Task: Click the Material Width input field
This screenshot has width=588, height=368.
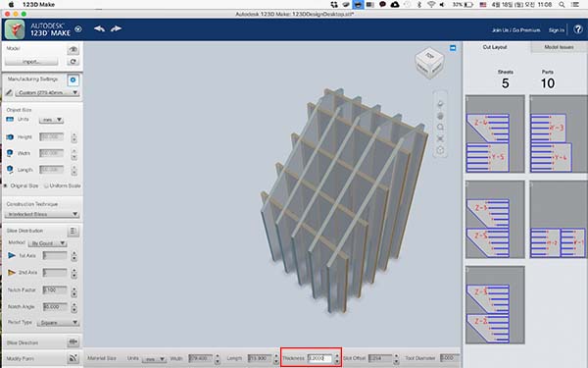Action: click(200, 358)
